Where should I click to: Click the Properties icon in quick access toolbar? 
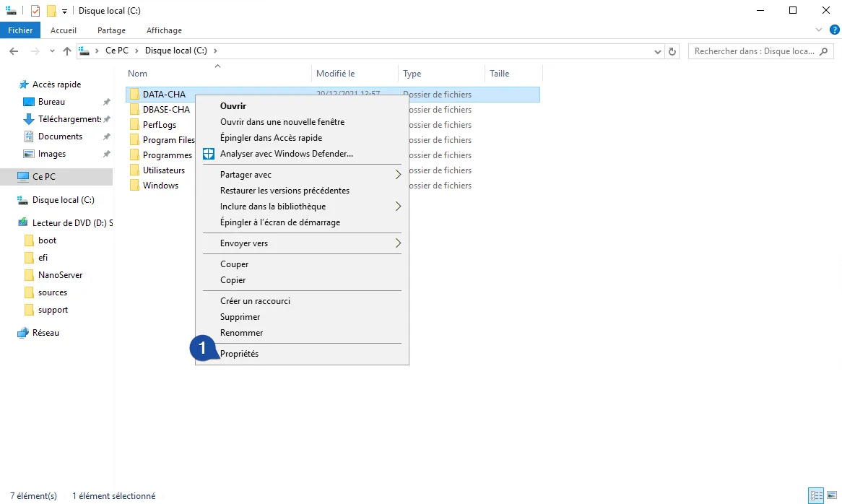point(35,11)
